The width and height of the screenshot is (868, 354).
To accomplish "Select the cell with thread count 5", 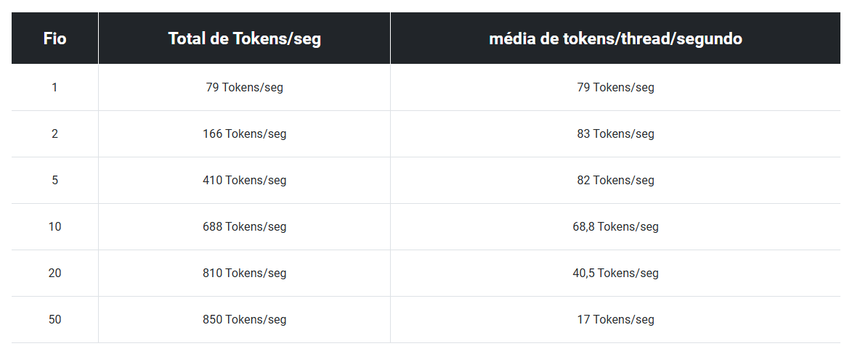I will click(x=54, y=181).
